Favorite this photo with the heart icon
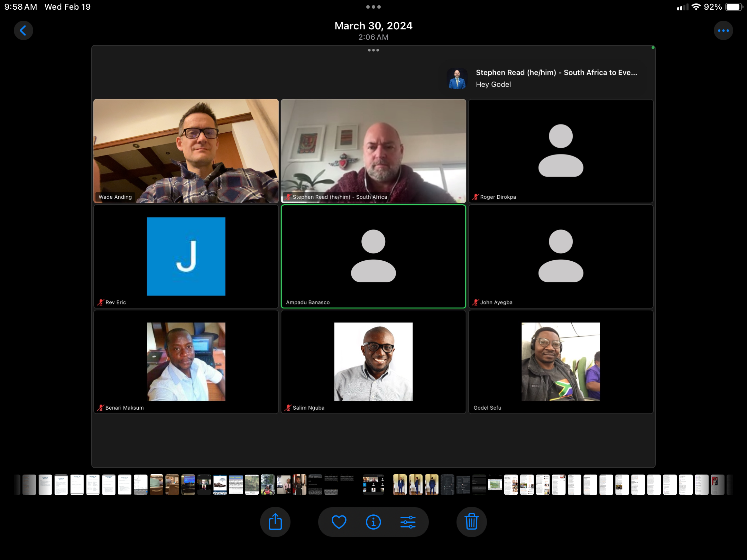Screen dimensions: 747x560 (x=339, y=522)
